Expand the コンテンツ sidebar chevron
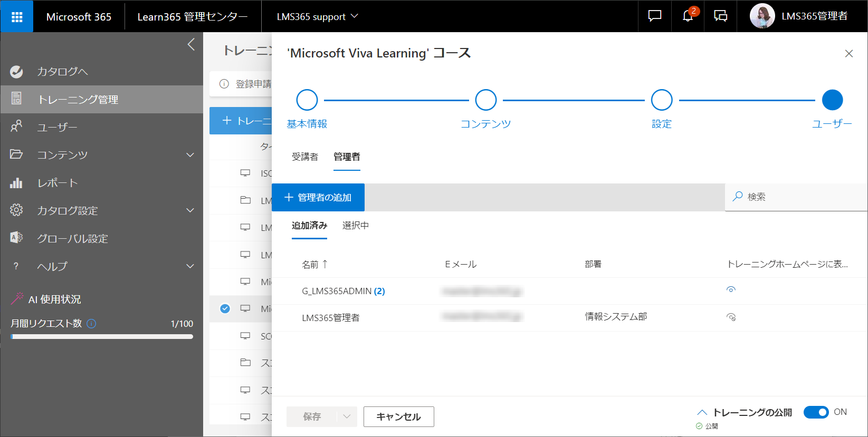Viewport: 868px width, 437px height. pos(190,154)
